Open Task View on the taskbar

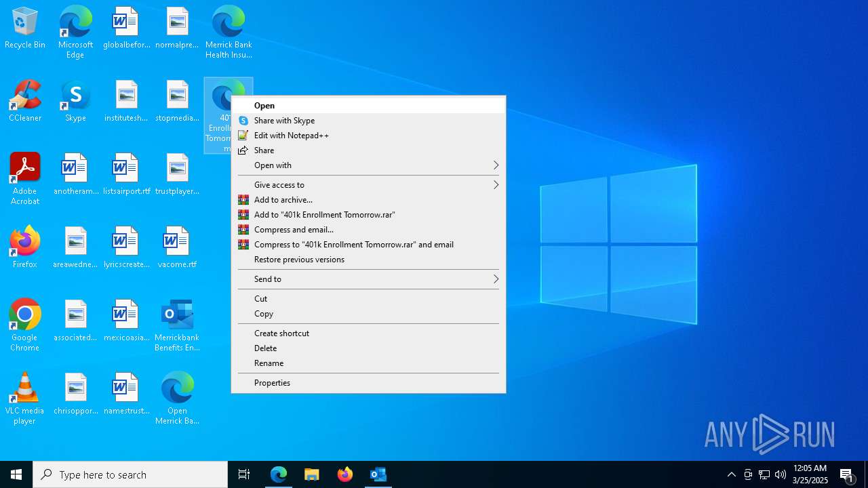point(244,474)
